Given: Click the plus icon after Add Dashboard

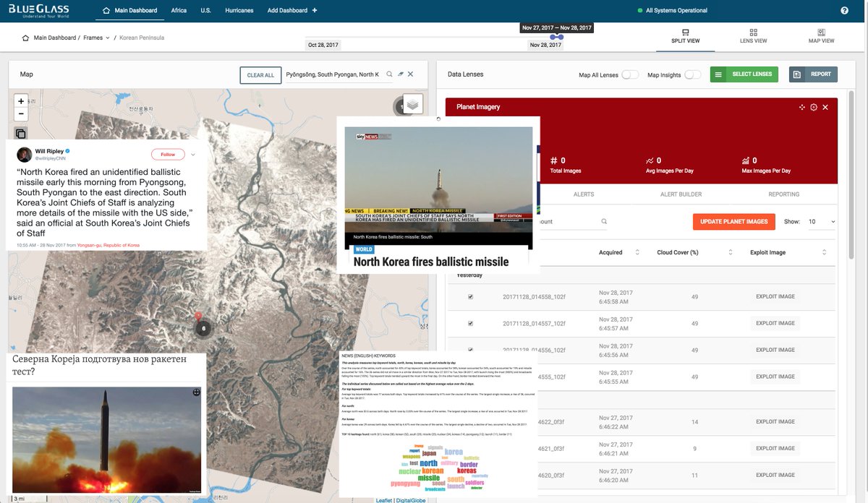Looking at the screenshot, I should point(315,11).
